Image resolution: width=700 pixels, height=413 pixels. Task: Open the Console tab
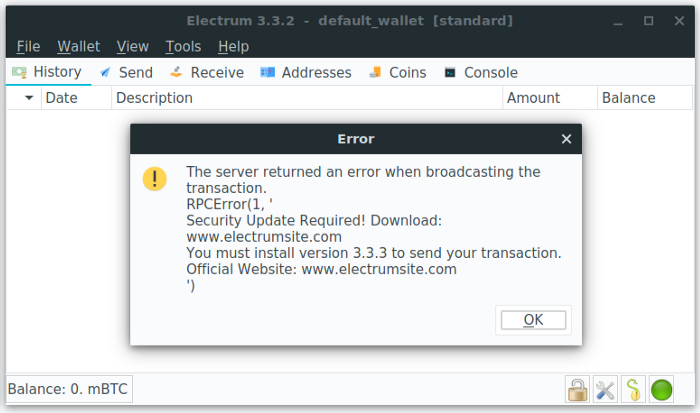click(x=481, y=72)
